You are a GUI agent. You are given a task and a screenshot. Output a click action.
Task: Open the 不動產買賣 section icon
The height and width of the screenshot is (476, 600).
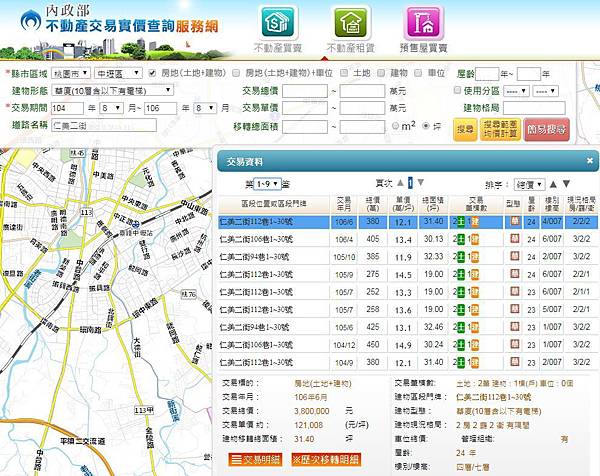tap(278, 23)
